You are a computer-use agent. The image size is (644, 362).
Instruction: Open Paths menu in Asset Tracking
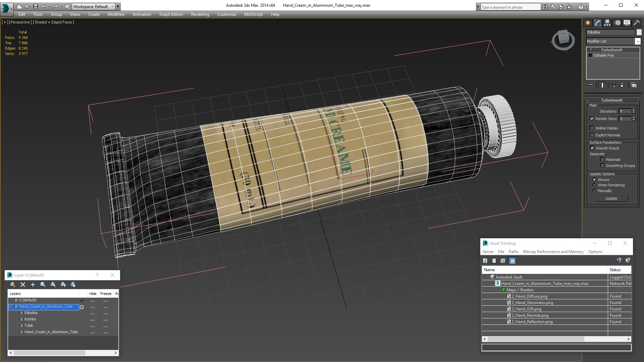click(514, 252)
